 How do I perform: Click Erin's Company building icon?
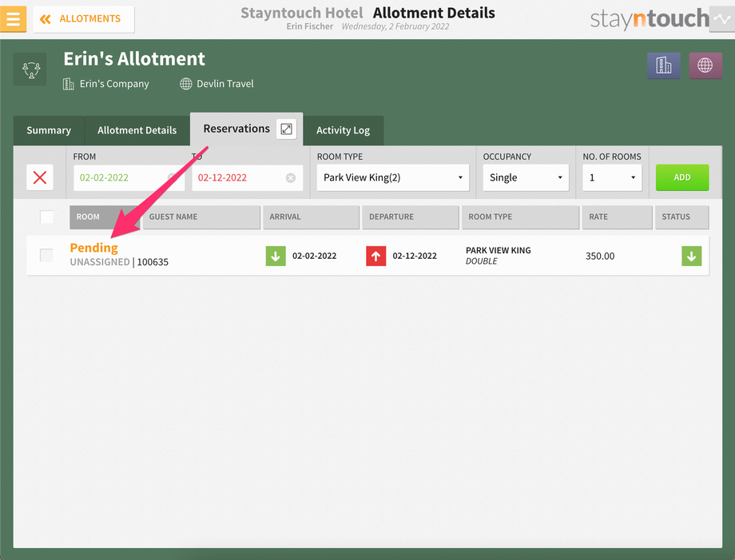point(69,84)
